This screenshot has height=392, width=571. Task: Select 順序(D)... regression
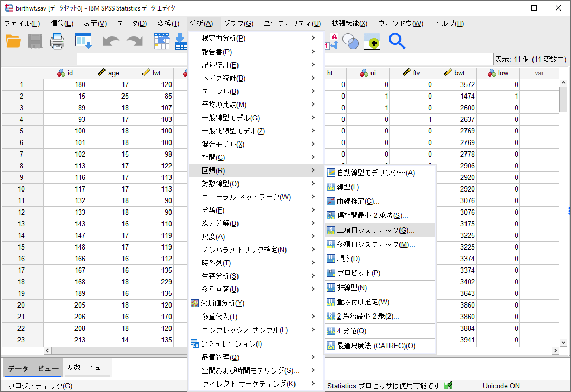click(380, 259)
